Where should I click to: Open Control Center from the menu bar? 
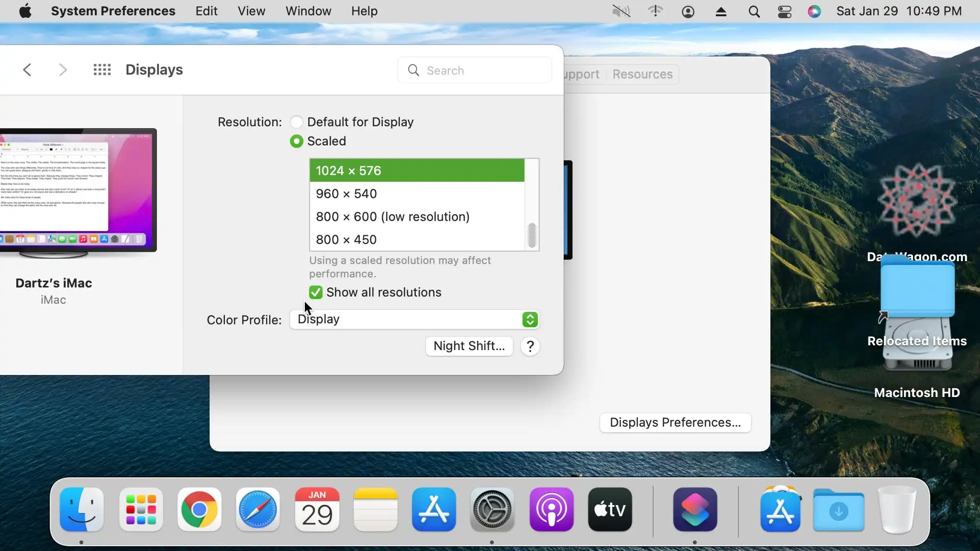tap(784, 11)
